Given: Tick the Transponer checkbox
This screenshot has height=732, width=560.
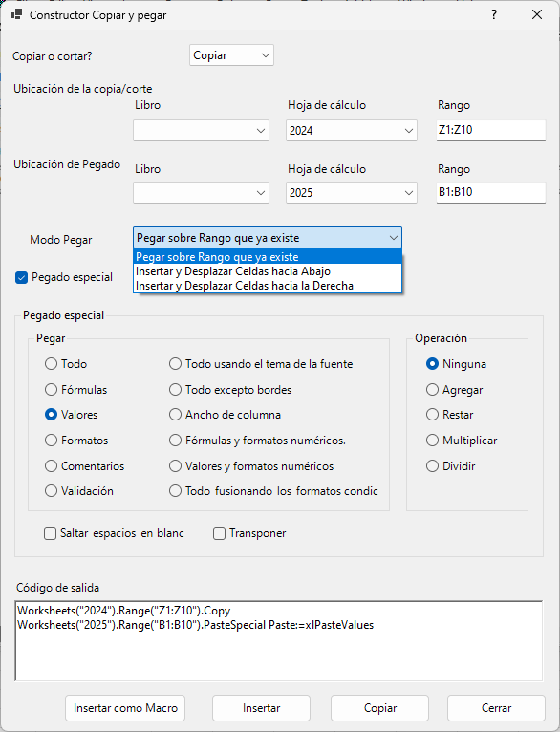Looking at the screenshot, I should [220, 533].
